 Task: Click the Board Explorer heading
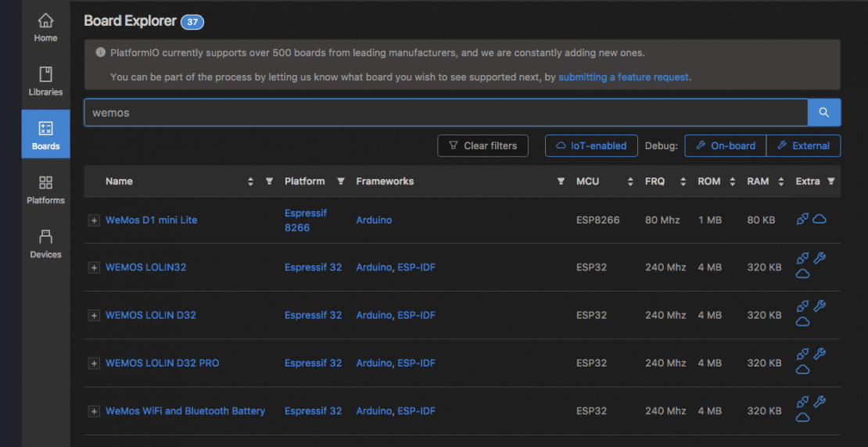[x=130, y=22]
